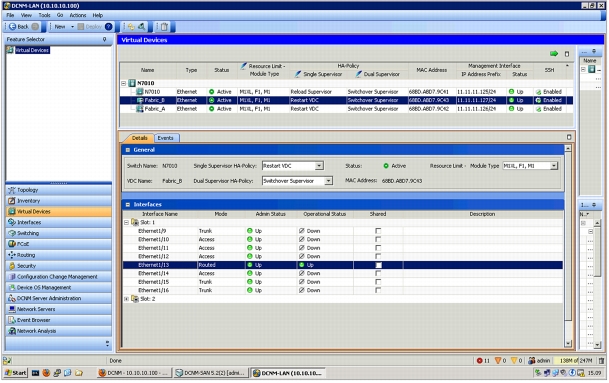The image size is (609, 383).
Task: Click the details panel scrollbar up arrow
Action: coord(568,148)
